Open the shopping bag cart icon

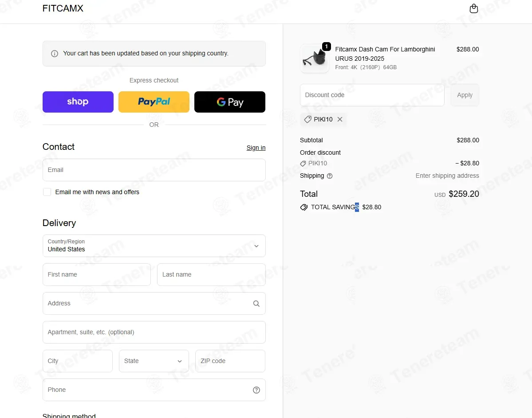point(474,9)
